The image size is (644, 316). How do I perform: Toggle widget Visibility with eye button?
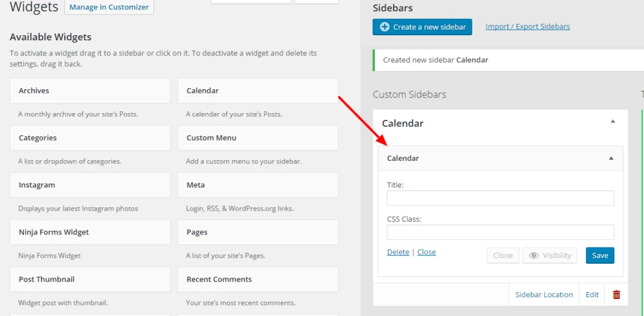(550, 256)
